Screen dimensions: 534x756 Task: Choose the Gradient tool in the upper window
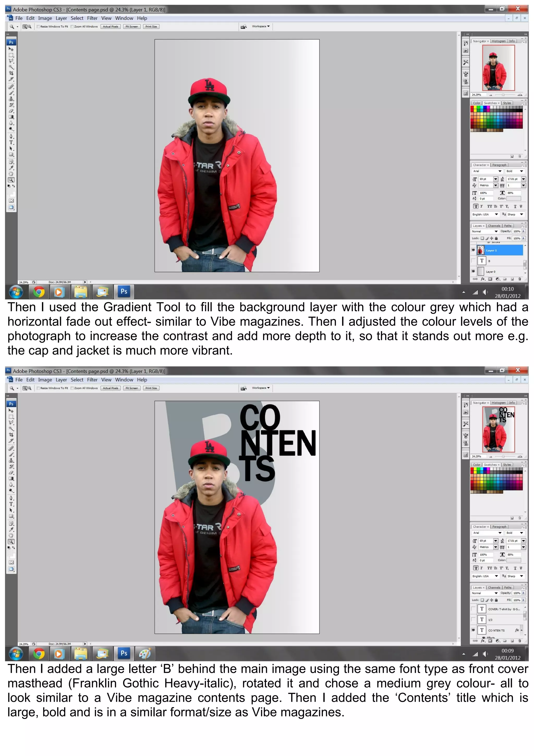[11, 117]
